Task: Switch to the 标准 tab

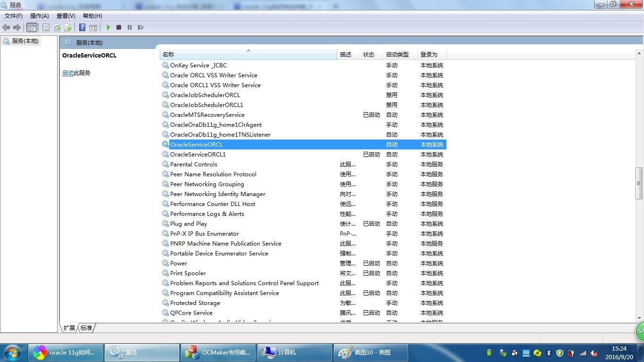Action: pos(86,328)
